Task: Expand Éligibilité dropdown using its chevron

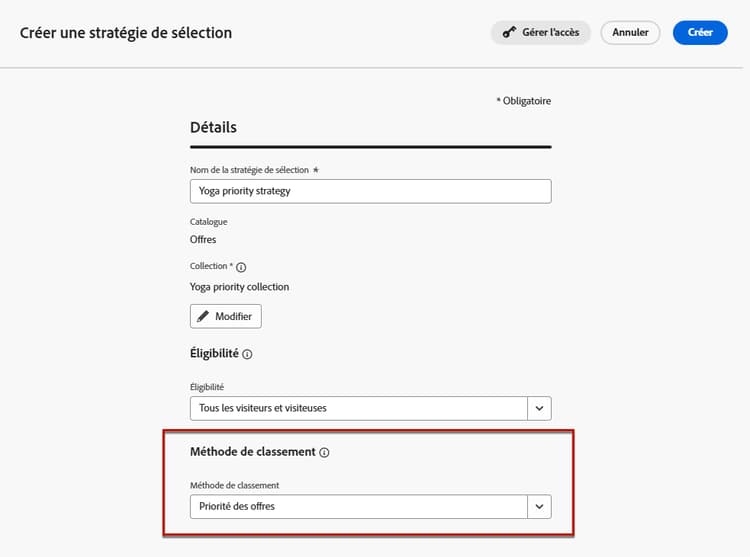Action: pyautogui.click(x=539, y=408)
